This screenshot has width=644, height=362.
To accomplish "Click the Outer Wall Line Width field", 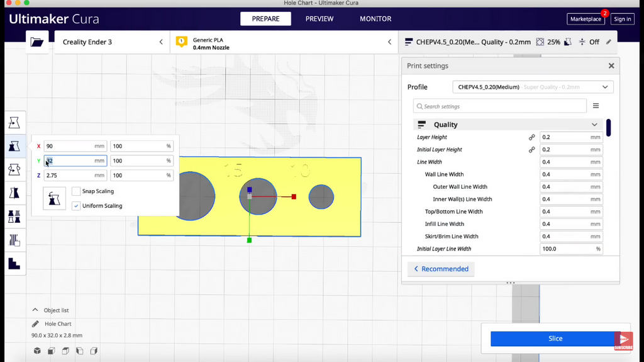I will 571,187.
